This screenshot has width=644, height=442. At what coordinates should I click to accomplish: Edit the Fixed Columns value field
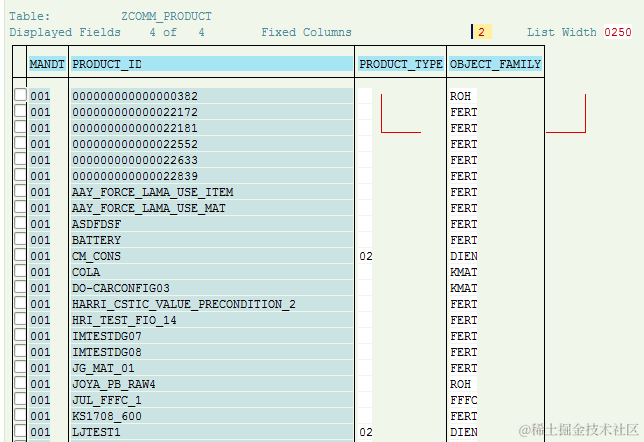tap(481, 32)
